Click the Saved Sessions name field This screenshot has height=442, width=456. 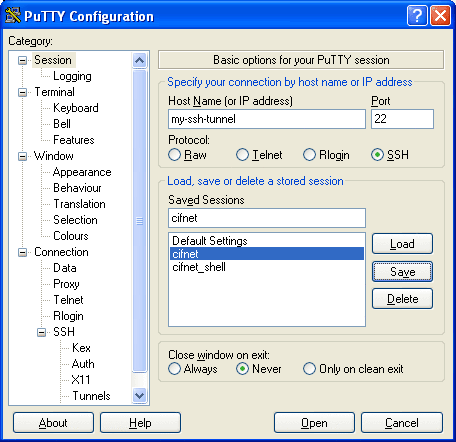(x=267, y=218)
